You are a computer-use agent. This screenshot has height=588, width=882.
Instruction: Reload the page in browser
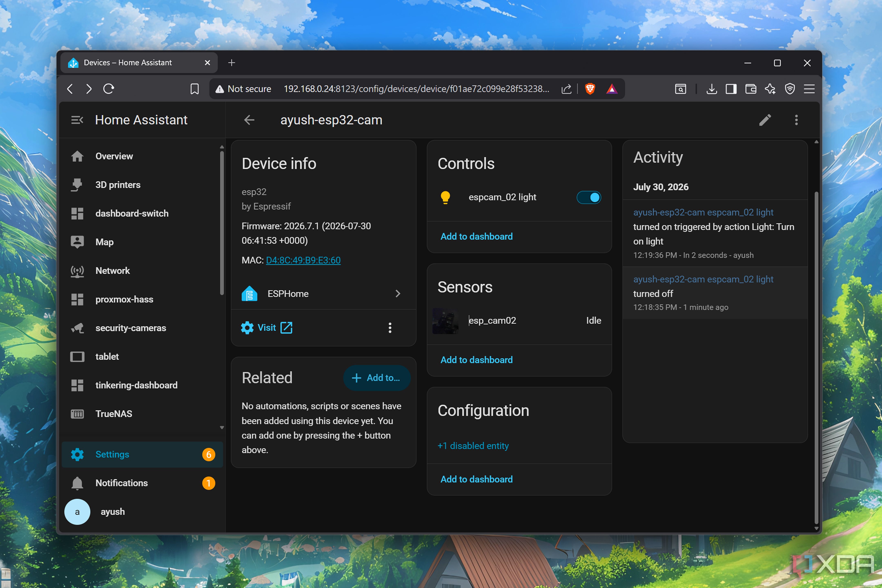click(109, 89)
